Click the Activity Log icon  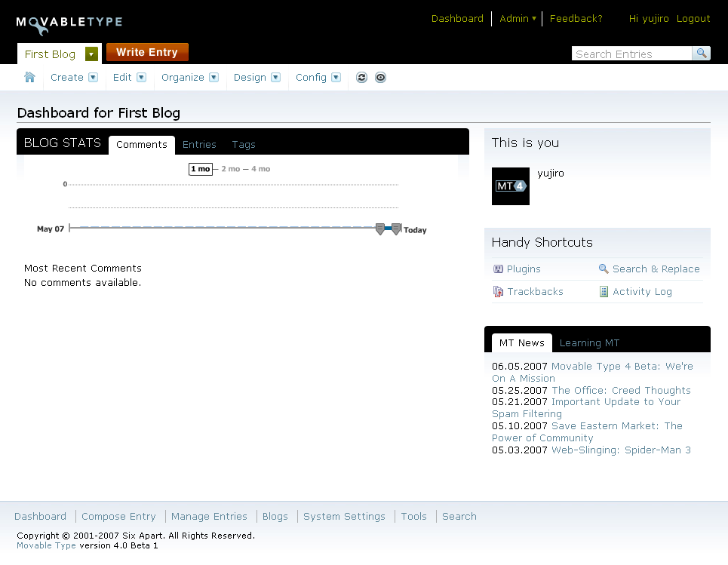(604, 292)
